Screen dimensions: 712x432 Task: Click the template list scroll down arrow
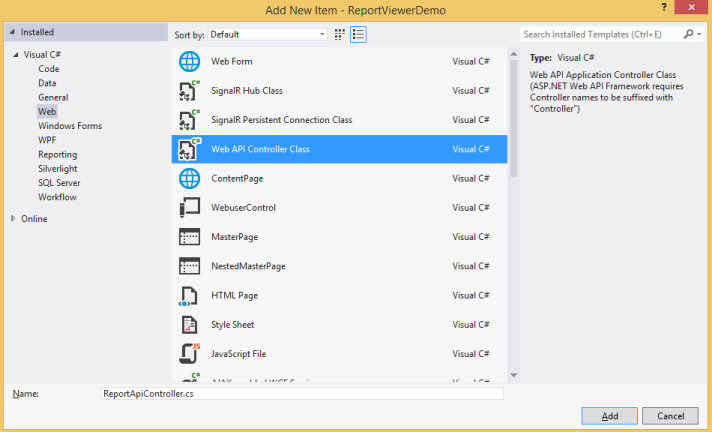[514, 375]
